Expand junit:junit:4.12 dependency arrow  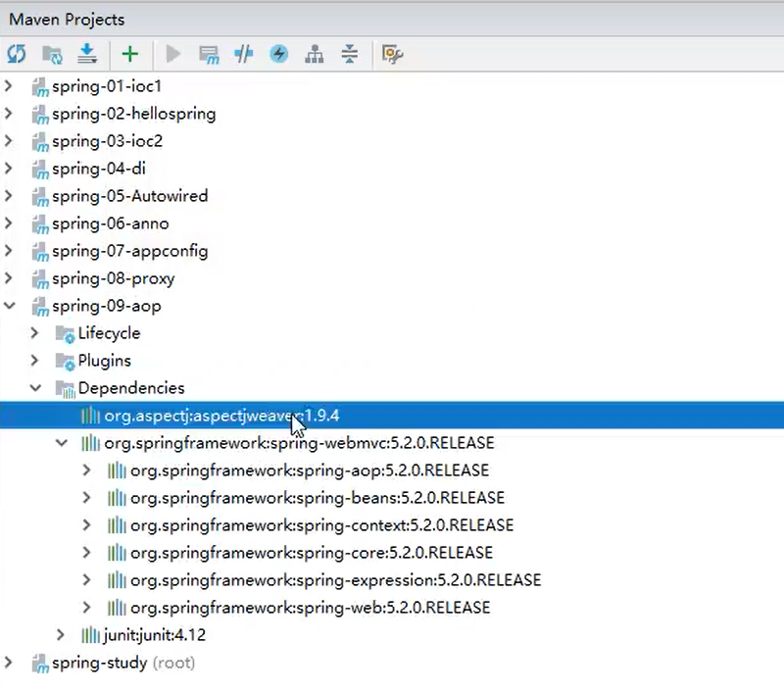61,635
